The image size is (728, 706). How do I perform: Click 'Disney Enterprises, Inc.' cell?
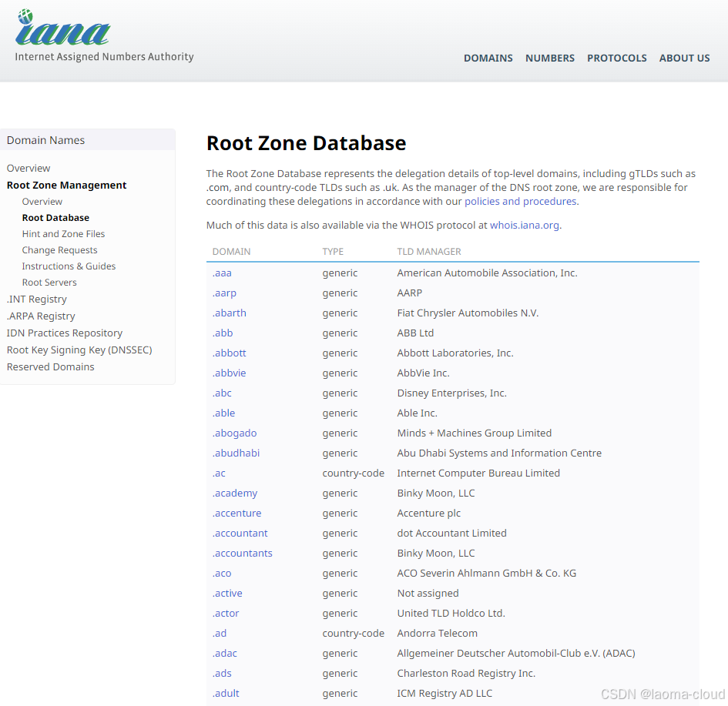[x=451, y=393]
